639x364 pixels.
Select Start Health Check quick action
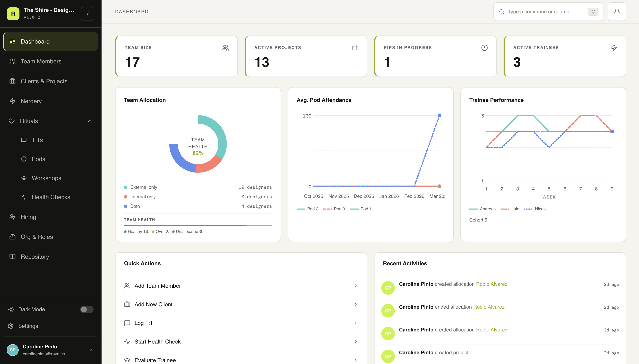click(158, 341)
